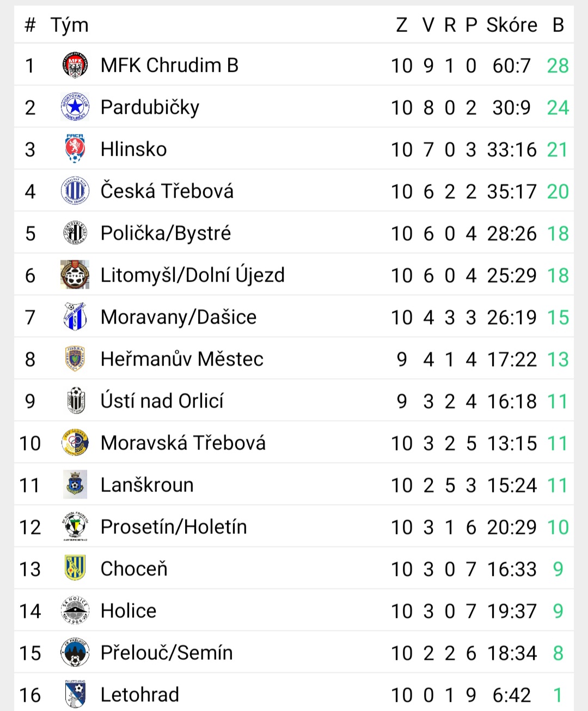This screenshot has height=711, width=588.
Task: Tap the Pardubičky blue star logo
Action: click(x=75, y=107)
